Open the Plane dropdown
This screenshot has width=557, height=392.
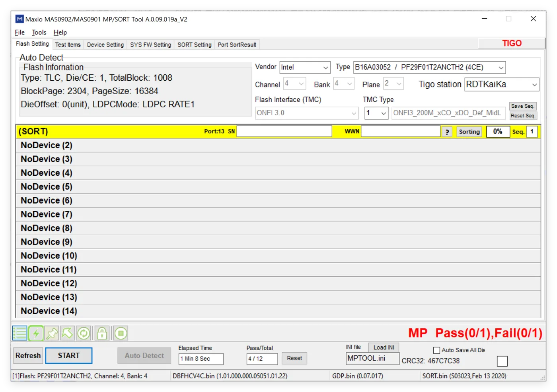coord(393,84)
